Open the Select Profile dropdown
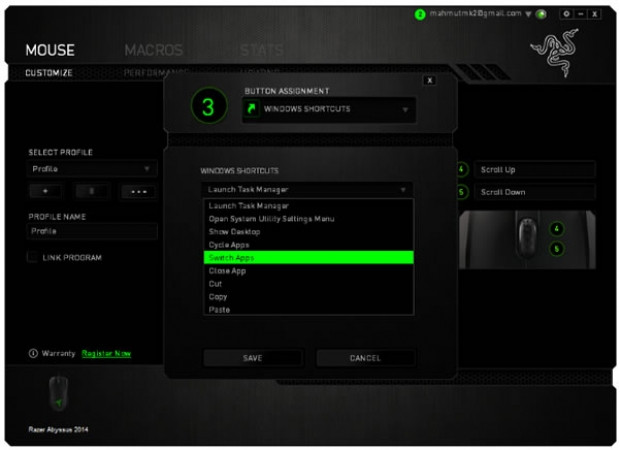This screenshot has width=620, height=450. point(92,169)
